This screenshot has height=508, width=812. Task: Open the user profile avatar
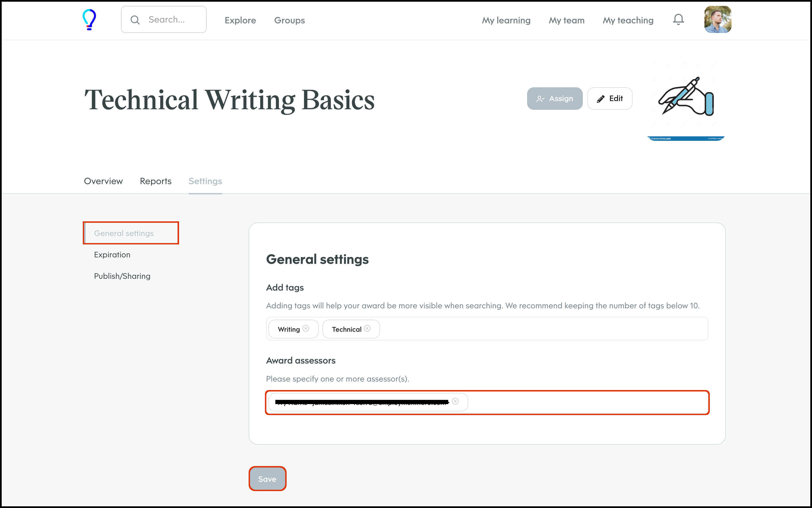[x=717, y=19]
